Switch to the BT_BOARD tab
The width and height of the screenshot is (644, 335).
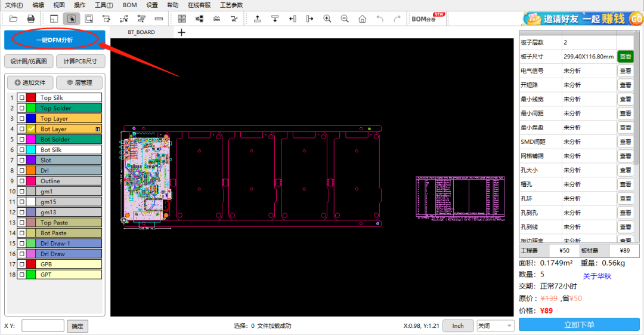coord(141,32)
